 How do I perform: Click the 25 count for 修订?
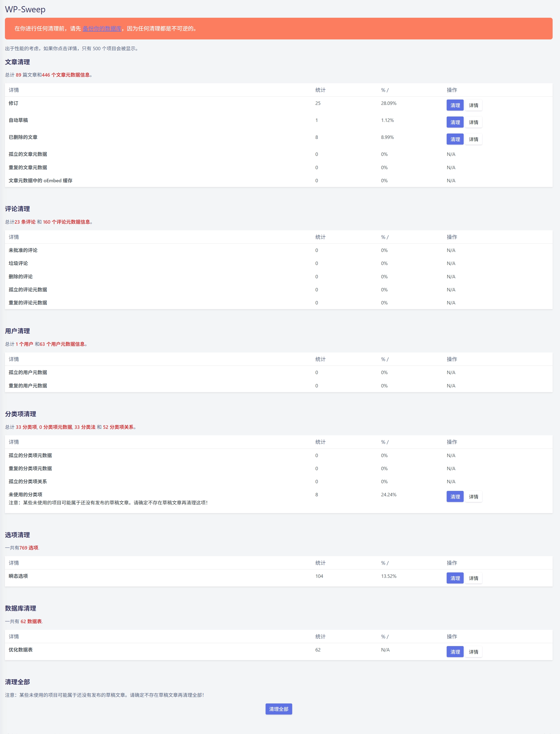coord(318,103)
